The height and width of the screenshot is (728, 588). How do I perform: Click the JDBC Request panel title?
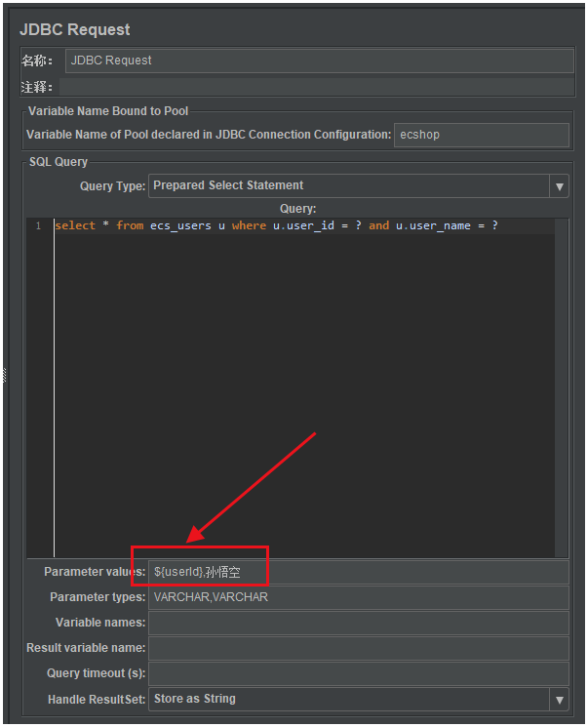coord(75,29)
